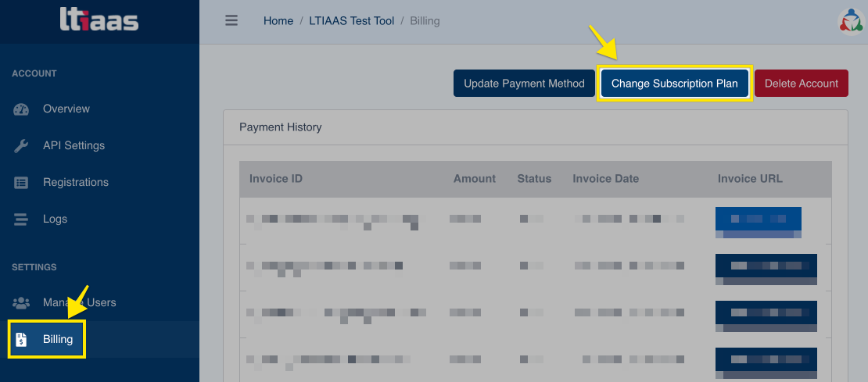Screen dimensions: 868x382
Task: Click the API Settings wrench icon
Action: point(21,146)
